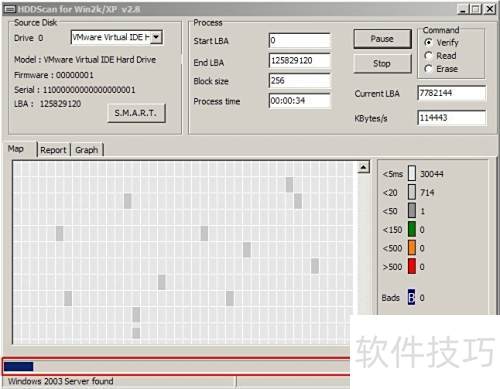Viewport: 500px width, 389px height.
Task: Close the HDDScan window
Action: click(x=490, y=9)
